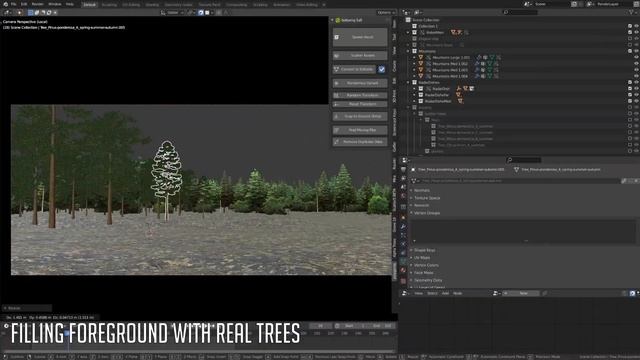Open the Global transform orientation dropdown
The height and width of the screenshot is (360, 640).
point(172,13)
